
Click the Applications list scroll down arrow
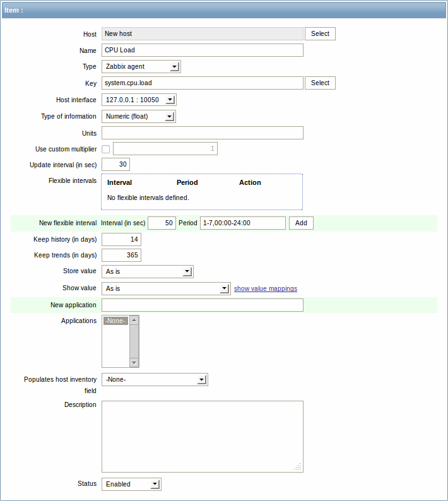pyautogui.click(x=134, y=363)
